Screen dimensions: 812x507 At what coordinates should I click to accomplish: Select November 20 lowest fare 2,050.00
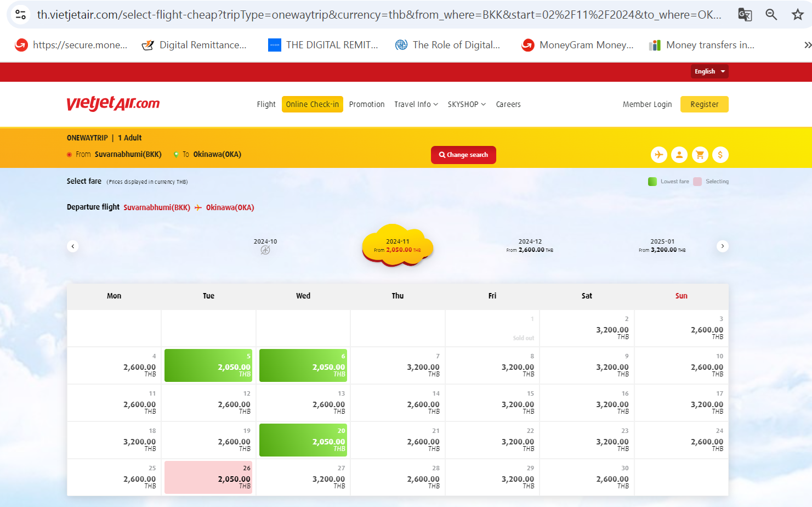(x=303, y=440)
